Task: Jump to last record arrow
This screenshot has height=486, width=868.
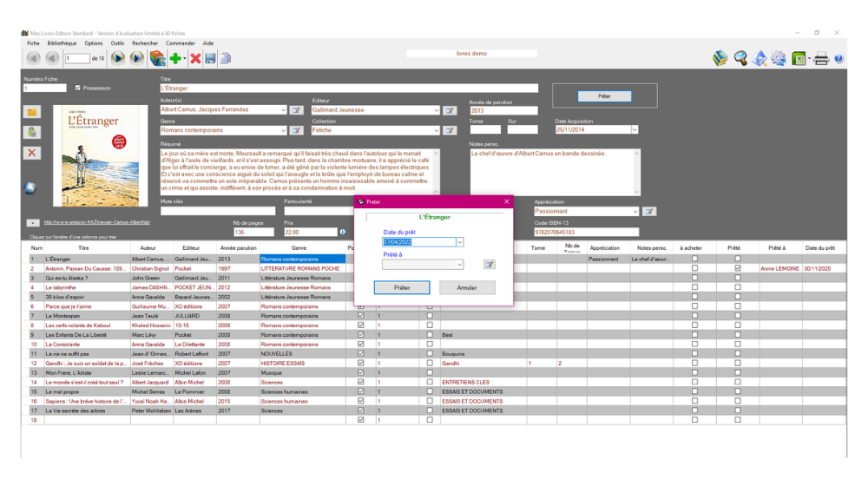Action: (x=137, y=57)
